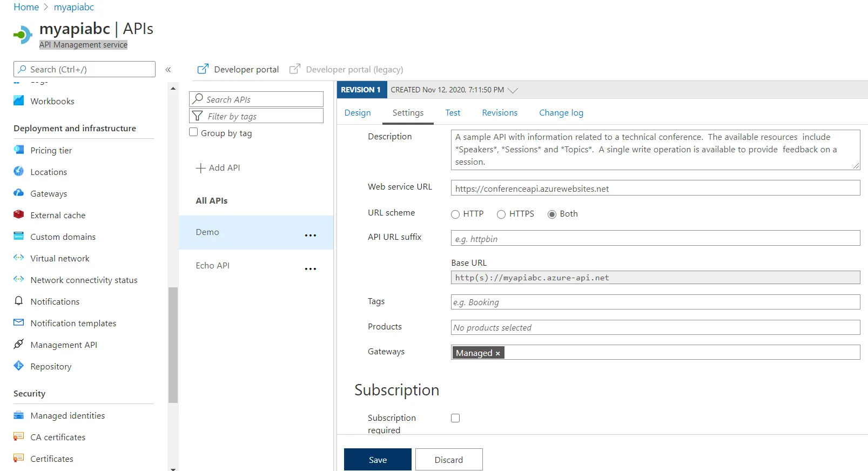Click the Tags input field
This screenshot has height=471, width=868.
tap(656, 302)
